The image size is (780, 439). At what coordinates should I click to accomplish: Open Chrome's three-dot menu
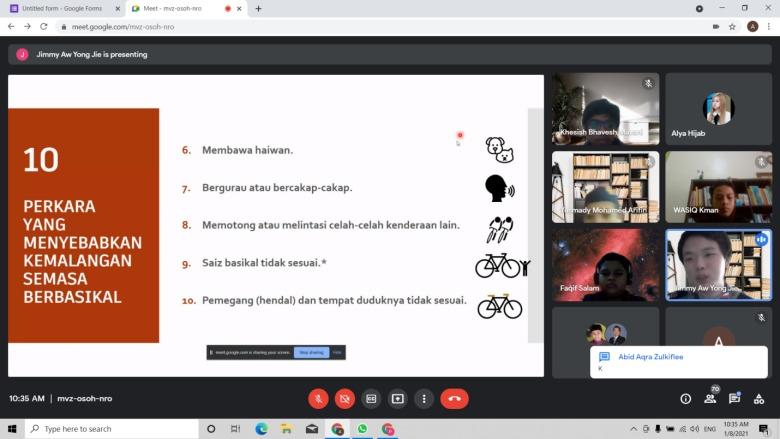[769, 26]
